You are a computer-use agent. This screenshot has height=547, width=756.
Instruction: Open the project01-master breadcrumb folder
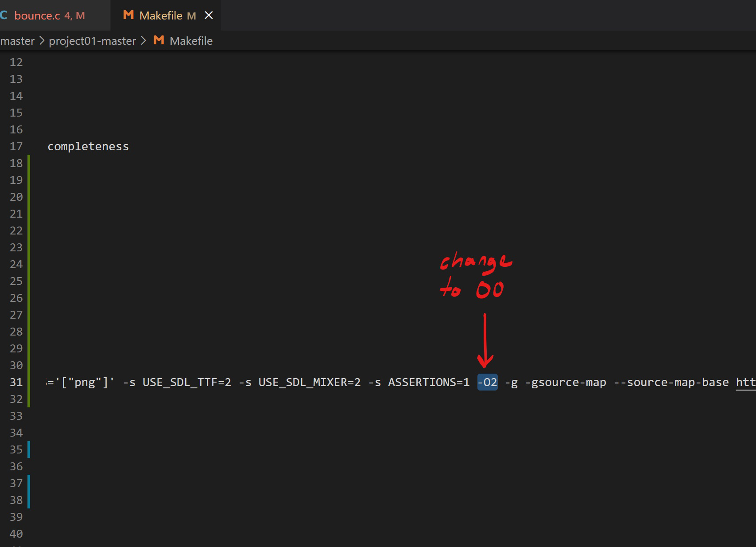92,41
